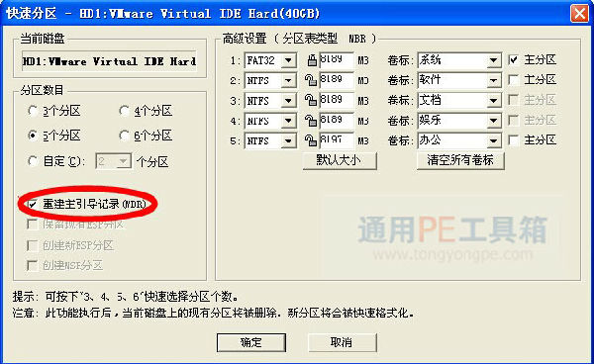
Task: Open file system dropdown for partition 2
Action: click(289, 80)
